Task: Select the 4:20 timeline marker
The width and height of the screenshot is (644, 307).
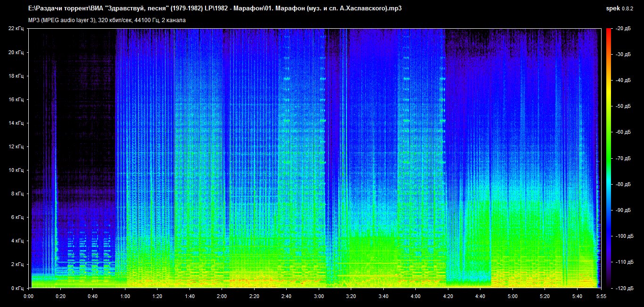Action: tap(447, 296)
